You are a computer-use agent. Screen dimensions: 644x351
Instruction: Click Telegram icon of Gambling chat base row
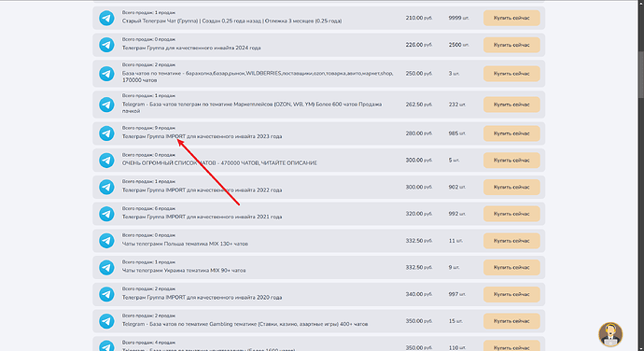[106, 321]
